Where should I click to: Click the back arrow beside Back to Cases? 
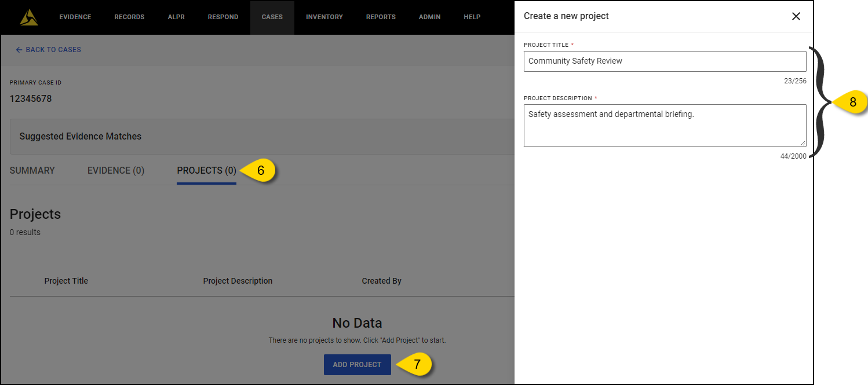[19, 50]
